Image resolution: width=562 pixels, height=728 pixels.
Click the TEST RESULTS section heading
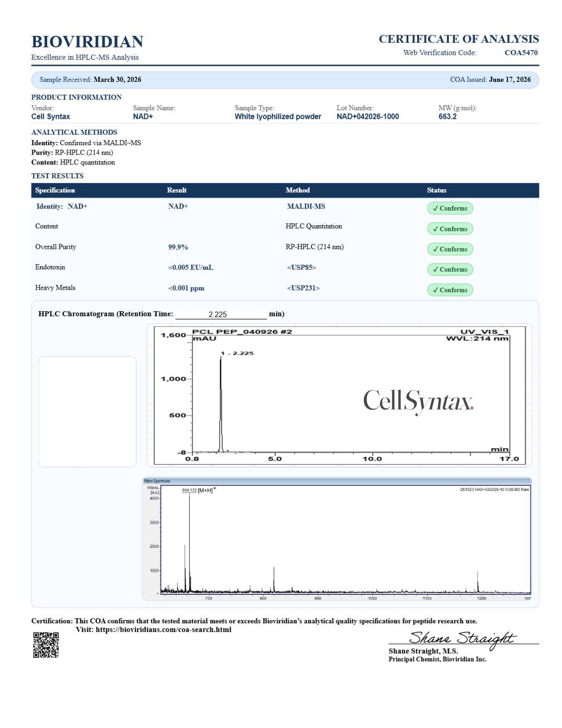coord(57,176)
